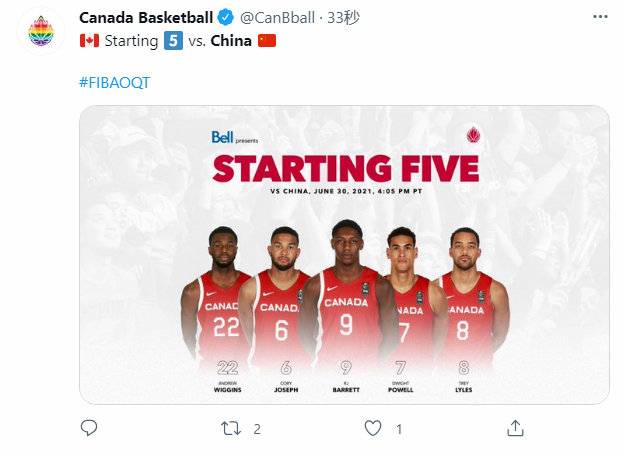Open the share tweet icon
This screenshot has width=625, height=455.
point(515,428)
